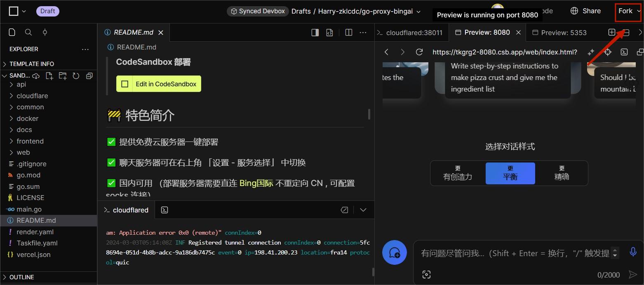
Task: Collapse bottom panel with chevron
Action: [363, 210]
